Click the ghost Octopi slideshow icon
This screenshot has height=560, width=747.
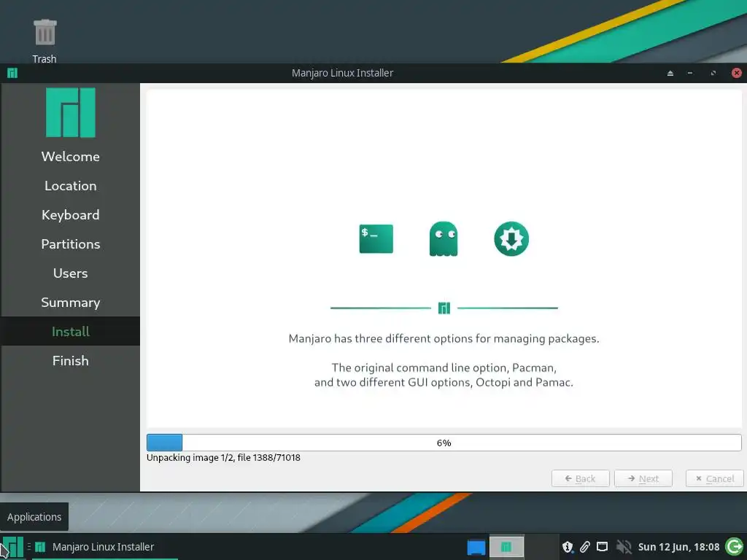444,238
